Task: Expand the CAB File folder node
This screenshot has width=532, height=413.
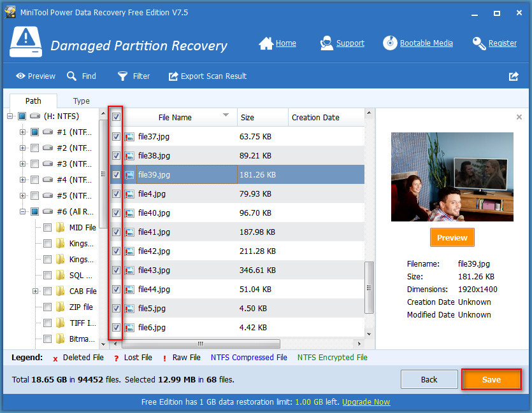Action: tap(35, 291)
